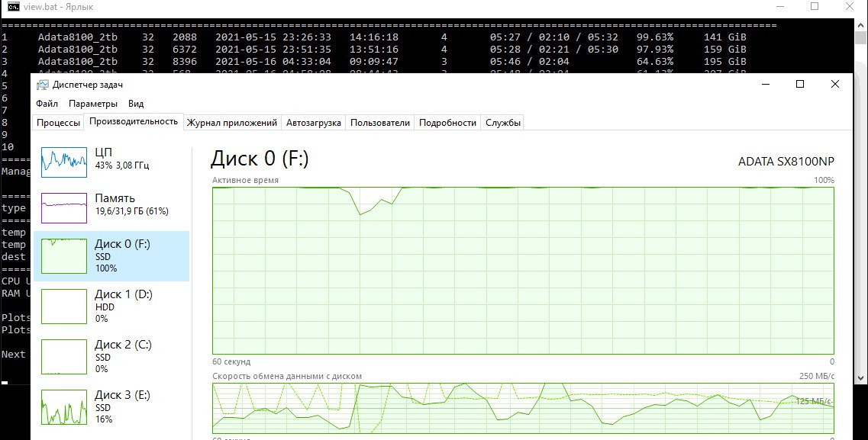Switch to the Автозагрузка tab
The height and width of the screenshot is (440, 868).
pyautogui.click(x=313, y=123)
